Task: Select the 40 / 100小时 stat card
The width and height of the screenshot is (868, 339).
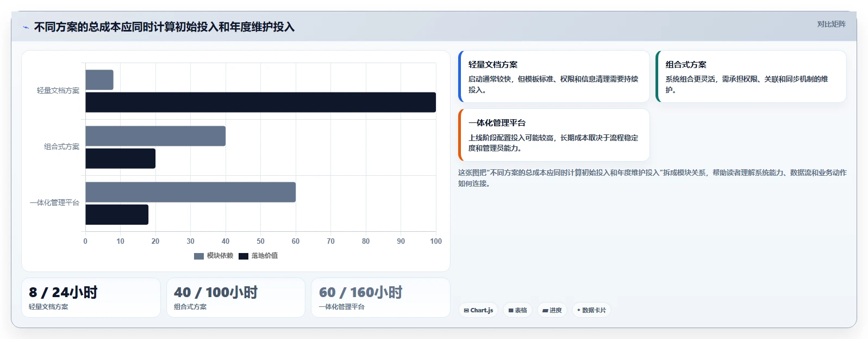Action: coord(236,298)
